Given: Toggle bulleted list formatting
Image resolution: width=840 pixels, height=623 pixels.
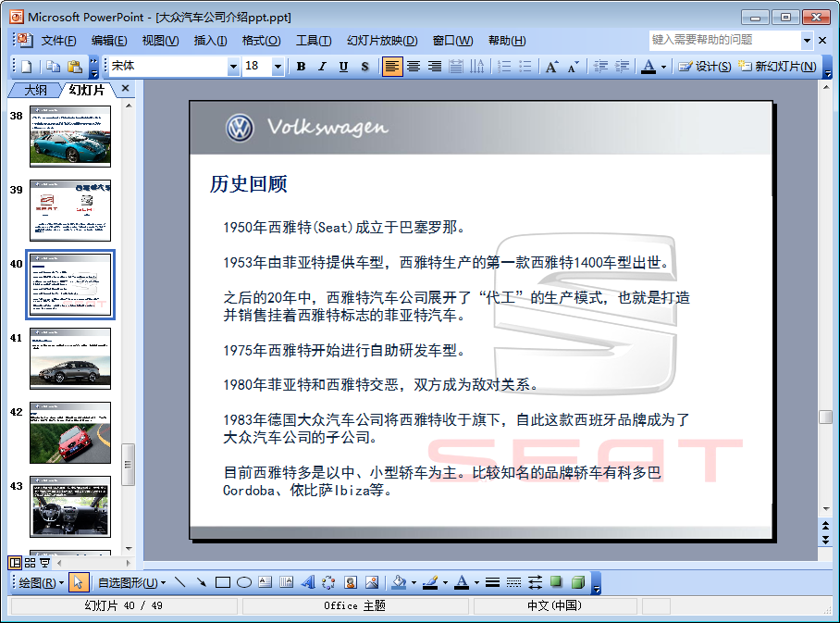Looking at the screenshot, I should tap(525, 67).
